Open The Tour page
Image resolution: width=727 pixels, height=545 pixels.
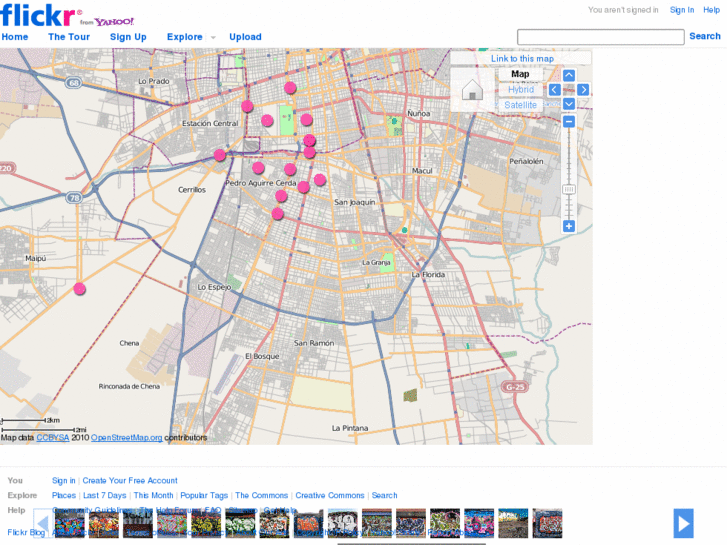pos(69,37)
